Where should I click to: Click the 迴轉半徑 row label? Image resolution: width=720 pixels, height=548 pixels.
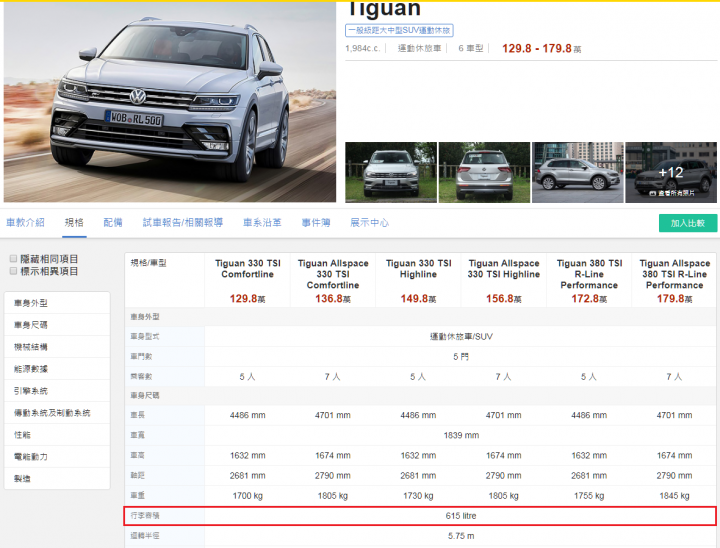(145, 536)
